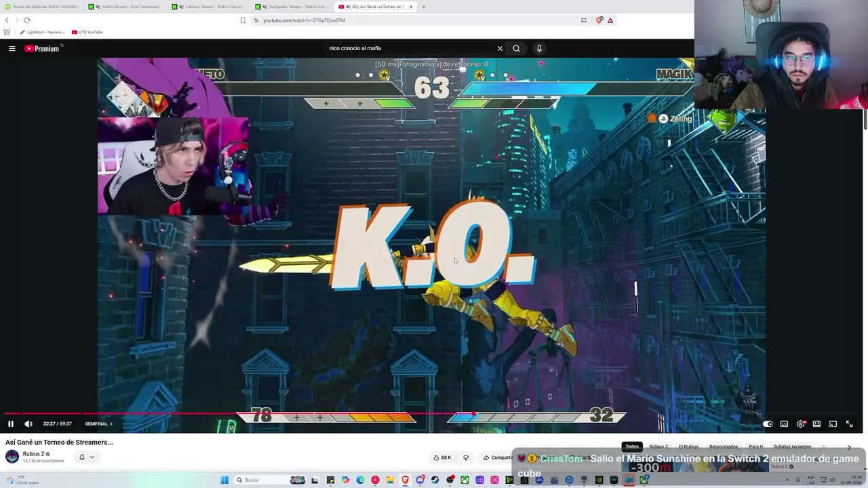Bookmark this page icon

[x=243, y=20]
